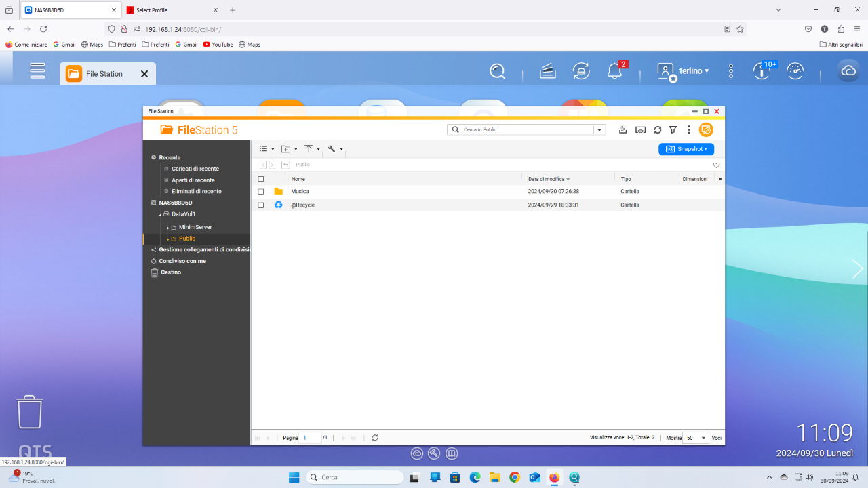Toggle the select-all checkbox in header

261,179
